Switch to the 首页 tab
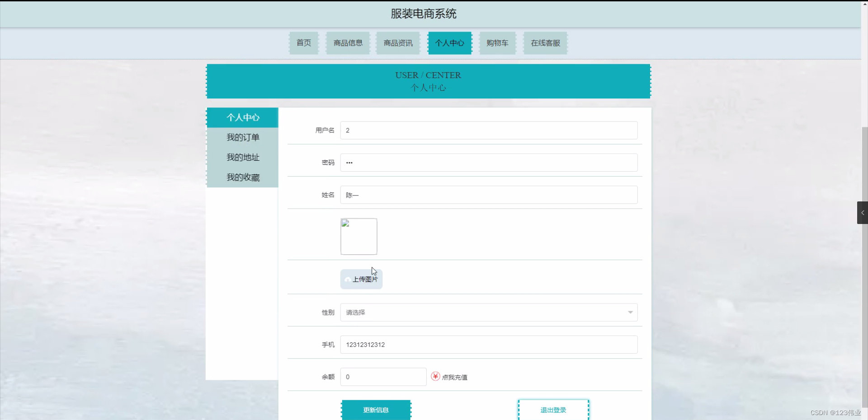868x420 pixels. [303, 43]
